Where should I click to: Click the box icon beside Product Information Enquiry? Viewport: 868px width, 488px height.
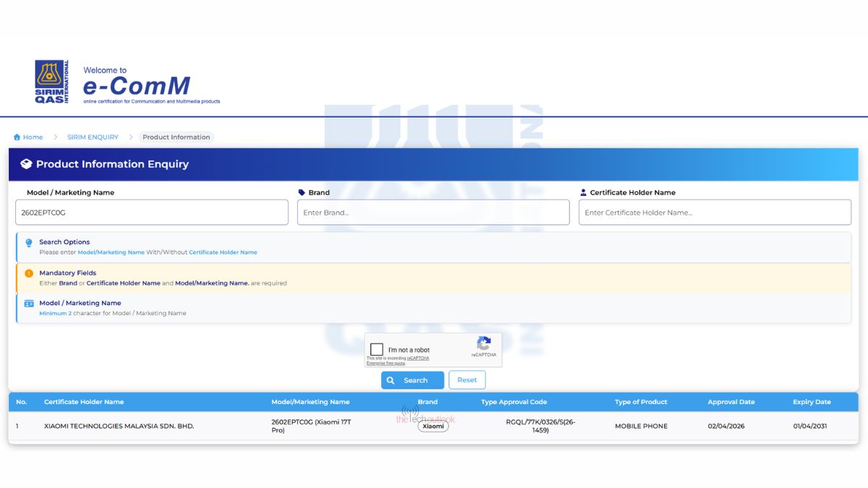point(26,164)
